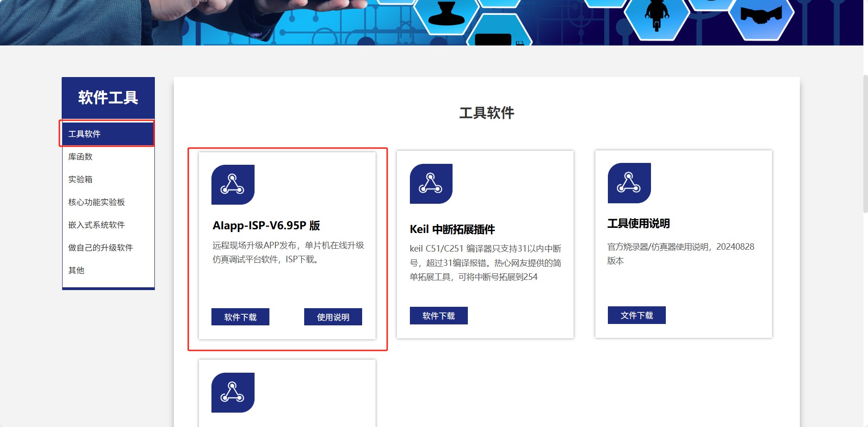Click the Keil 中断拓展插件 card icon
Image resolution: width=868 pixels, height=427 pixels.
[x=431, y=184]
